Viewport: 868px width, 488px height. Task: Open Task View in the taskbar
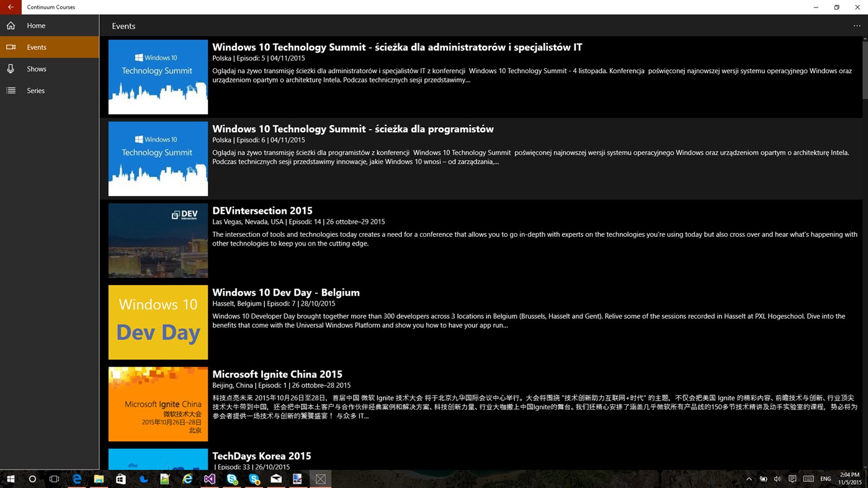coord(55,479)
